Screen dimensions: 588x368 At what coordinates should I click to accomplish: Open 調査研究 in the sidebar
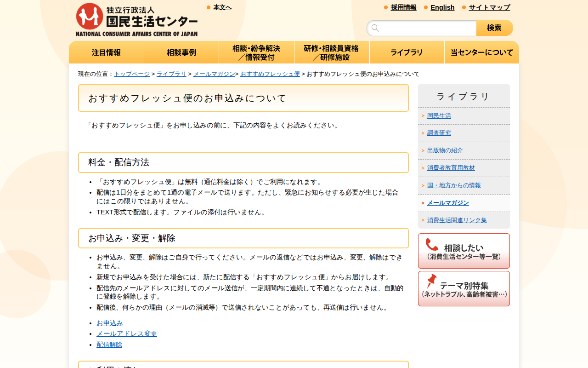coord(439,133)
